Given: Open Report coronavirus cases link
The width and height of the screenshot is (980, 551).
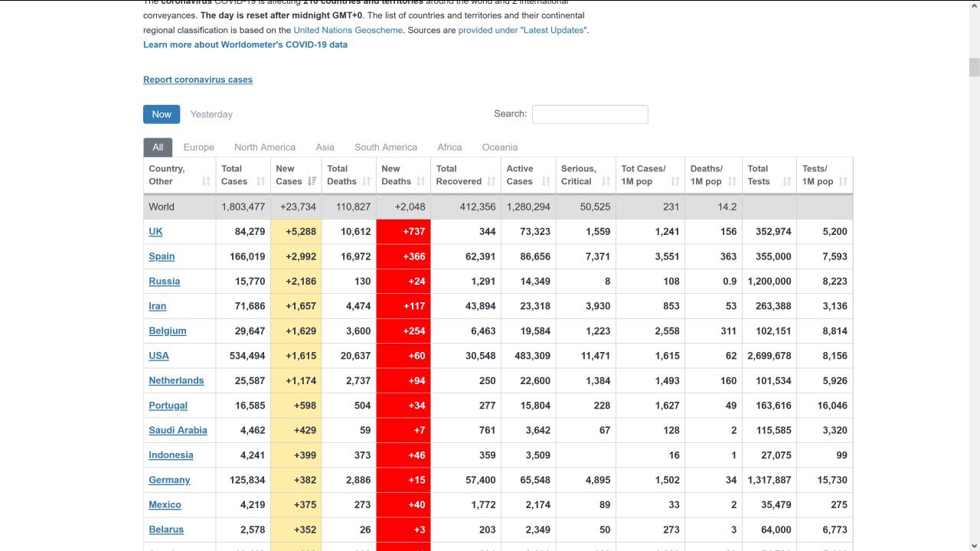Looking at the screenshot, I should 198,80.
